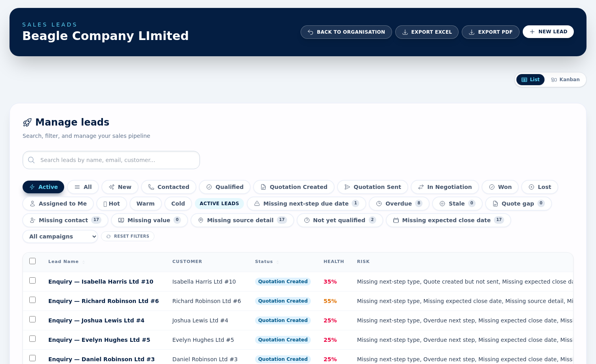Open the All campaigns dropdown
Viewport: 596px width, 364px height.
60,236
